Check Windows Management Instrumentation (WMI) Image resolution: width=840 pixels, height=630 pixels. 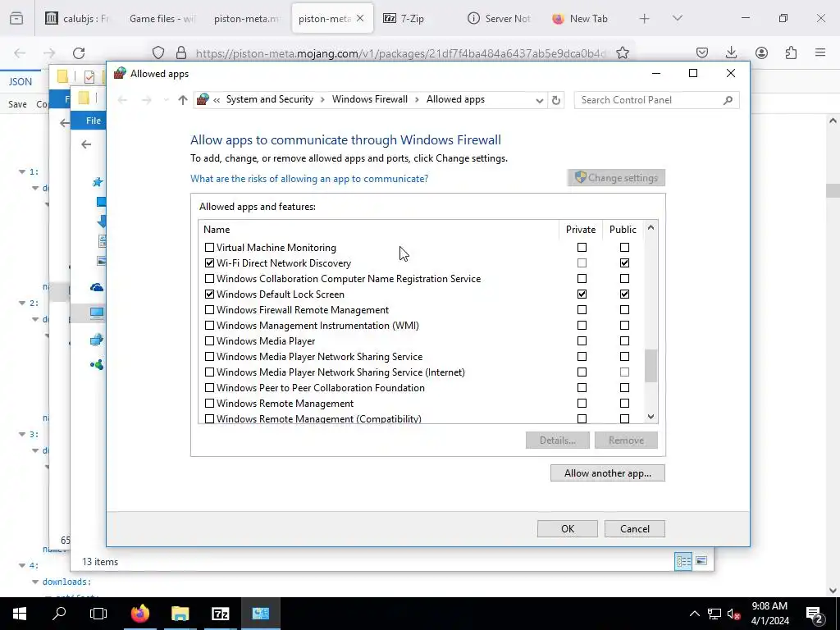coord(209,325)
